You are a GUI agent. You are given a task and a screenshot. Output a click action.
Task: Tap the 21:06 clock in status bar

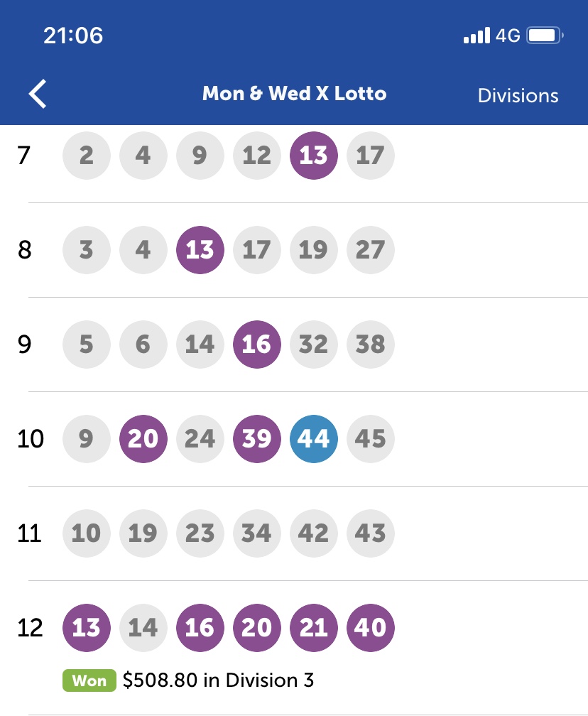pyautogui.click(x=73, y=36)
